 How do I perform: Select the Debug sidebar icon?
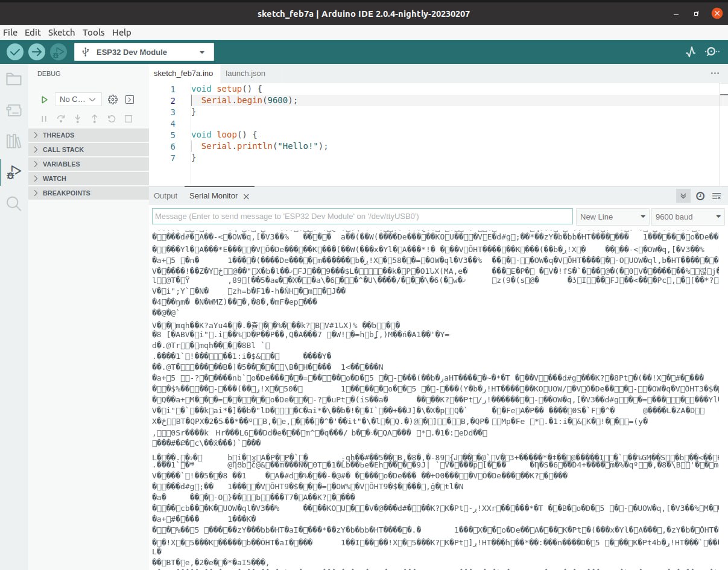tap(13, 173)
